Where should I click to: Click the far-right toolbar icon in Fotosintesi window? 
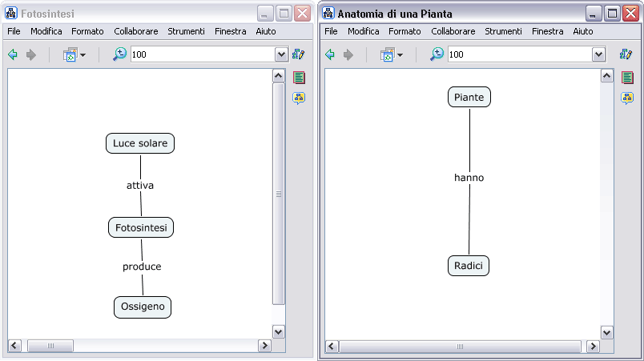coord(299,54)
